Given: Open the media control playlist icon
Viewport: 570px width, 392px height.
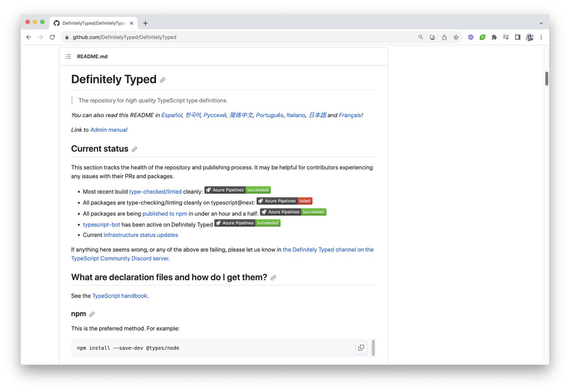Looking at the screenshot, I should click(506, 37).
